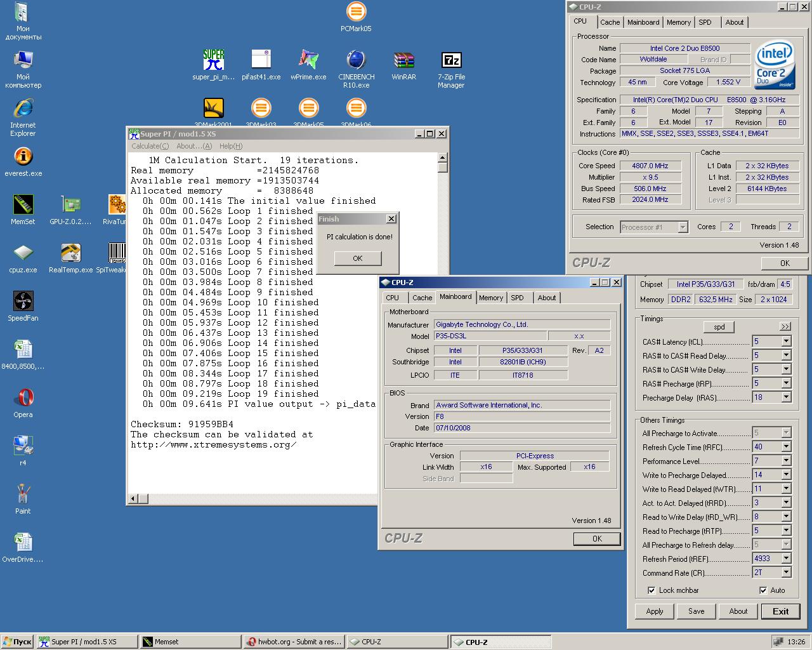Switch to Cache tab in front CPU-Z window
Image resolution: width=812 pixels, height=650 pixels.
[x=422, y=298]
